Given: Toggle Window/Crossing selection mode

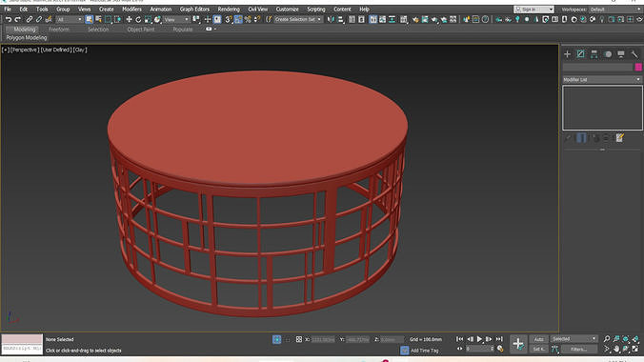Looking at the screenshot, I should pos(117,19).
